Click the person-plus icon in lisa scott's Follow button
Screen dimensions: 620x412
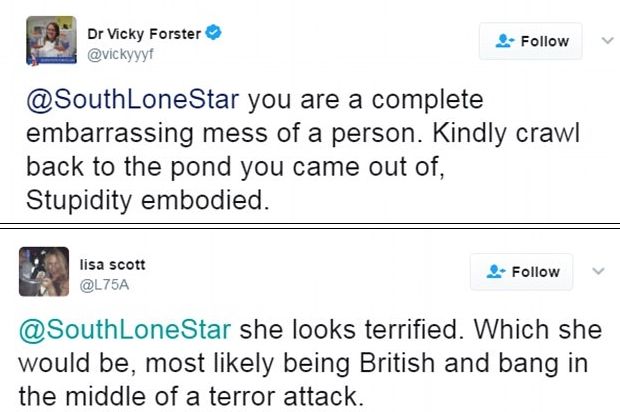coord(495,272)
